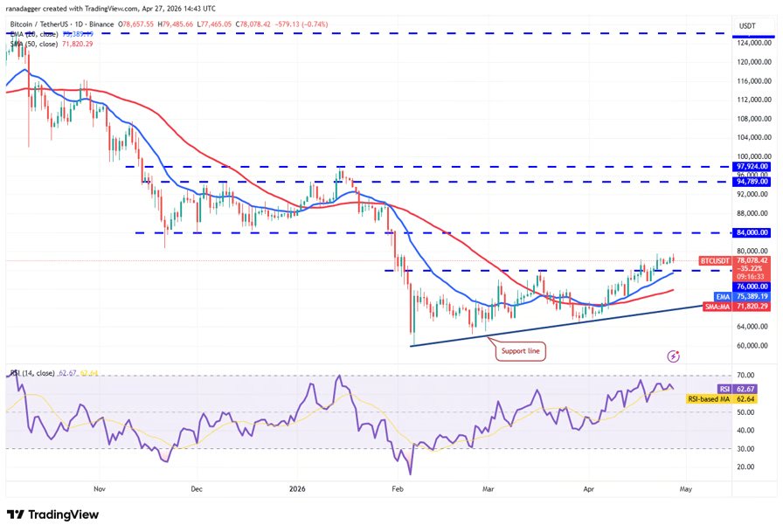The width and height of the screenshot is (783, 532).
Task: Click the 124,000.00 top price level label
Action: (x=752, y=42)
